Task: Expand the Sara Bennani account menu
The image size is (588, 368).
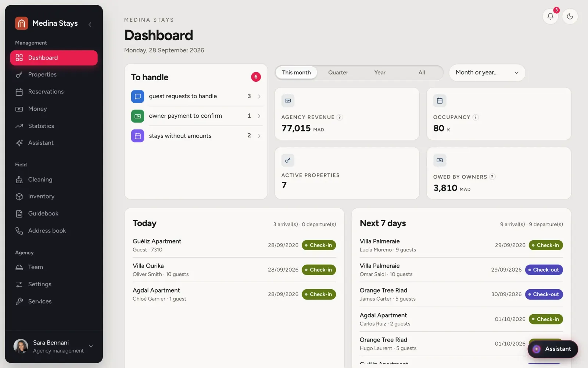Action: [x=91, y=346]
